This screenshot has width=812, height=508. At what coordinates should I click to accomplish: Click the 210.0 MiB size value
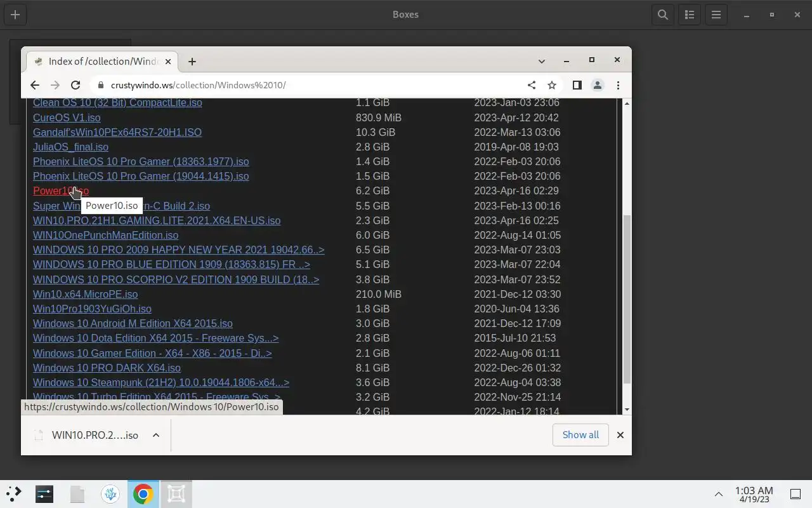click(x=379, y=294)
